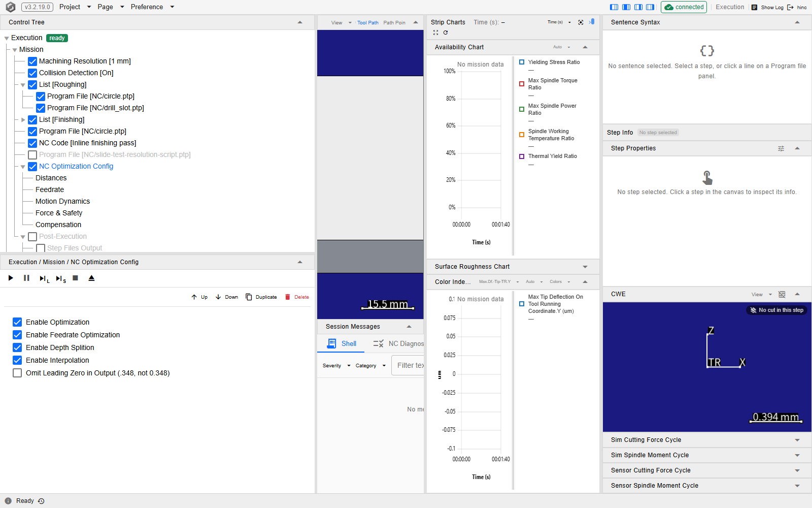The width and height of the screenshot is (812, 508).
Task: Collapse the Mission tree node
Action: 15,50
